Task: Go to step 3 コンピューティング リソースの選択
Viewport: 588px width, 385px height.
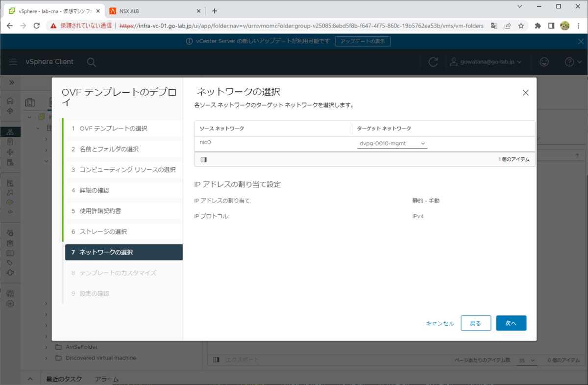Action: coord(124,170)
